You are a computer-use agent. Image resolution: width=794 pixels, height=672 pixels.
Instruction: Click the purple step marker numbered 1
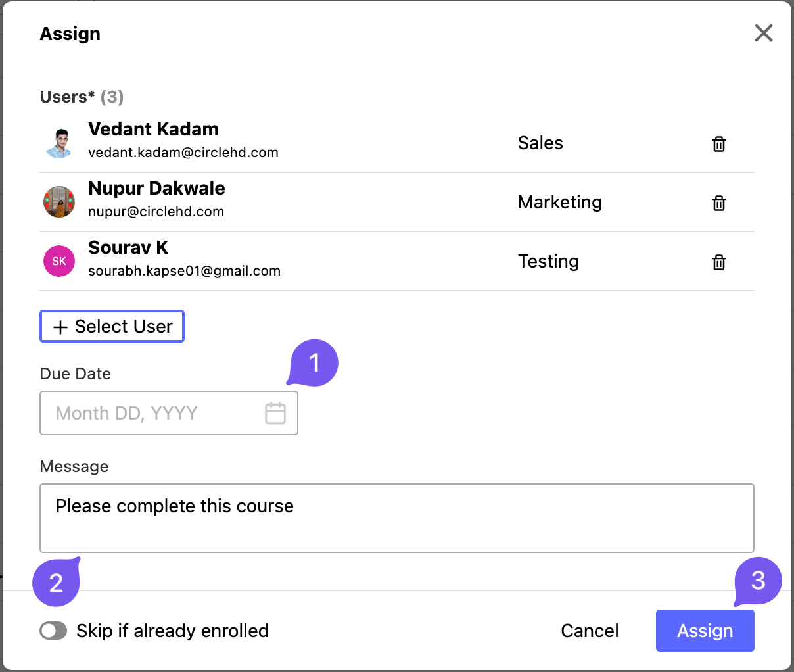coord(314,362)
